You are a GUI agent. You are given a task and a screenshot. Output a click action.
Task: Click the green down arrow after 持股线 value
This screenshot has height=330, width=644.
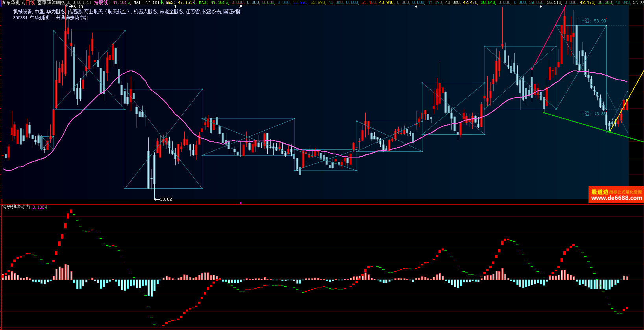(x=129, y=2)
